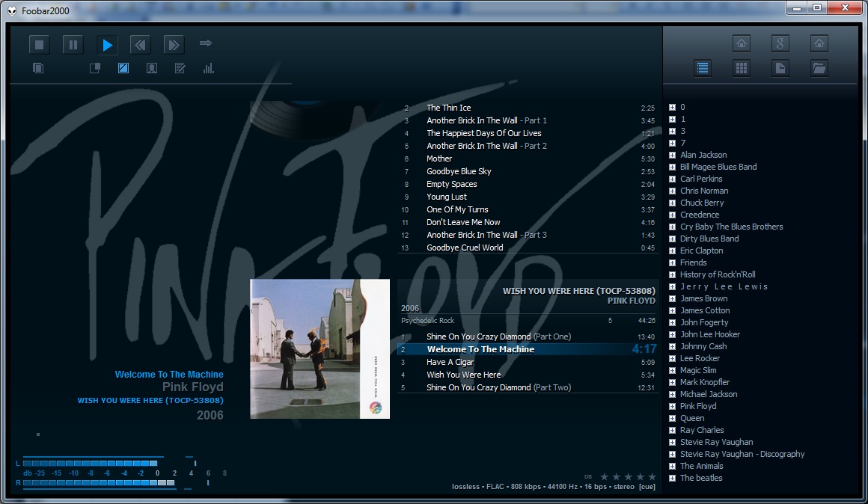
Task: Select History of Rock'n'Roll entry
Action: 718,274
